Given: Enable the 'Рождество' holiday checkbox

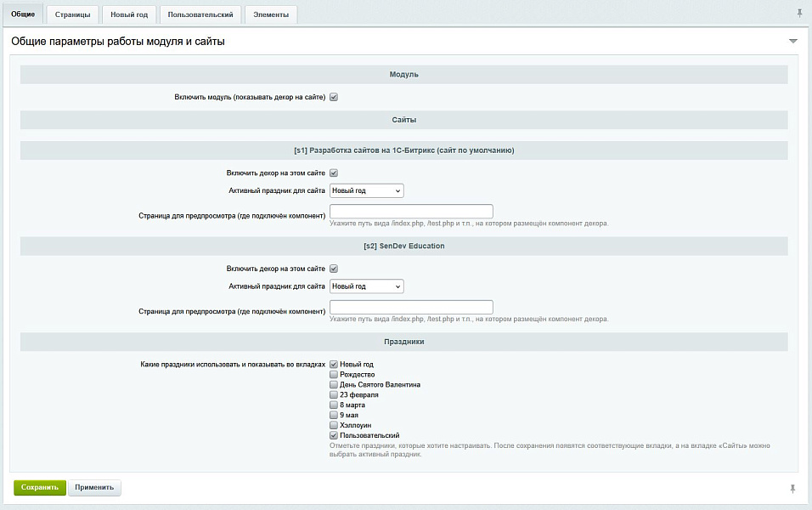Looking at the screenshot, I should click(x=334, y=375).
